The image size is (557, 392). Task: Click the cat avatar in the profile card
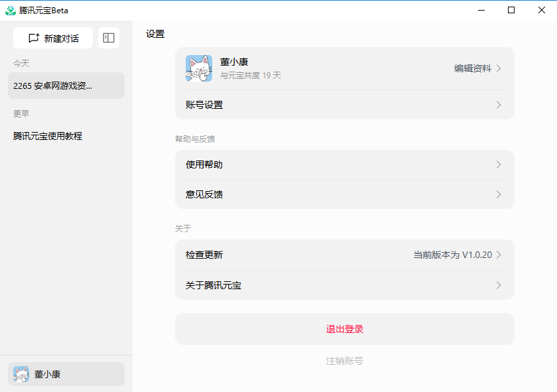(200, 69)
